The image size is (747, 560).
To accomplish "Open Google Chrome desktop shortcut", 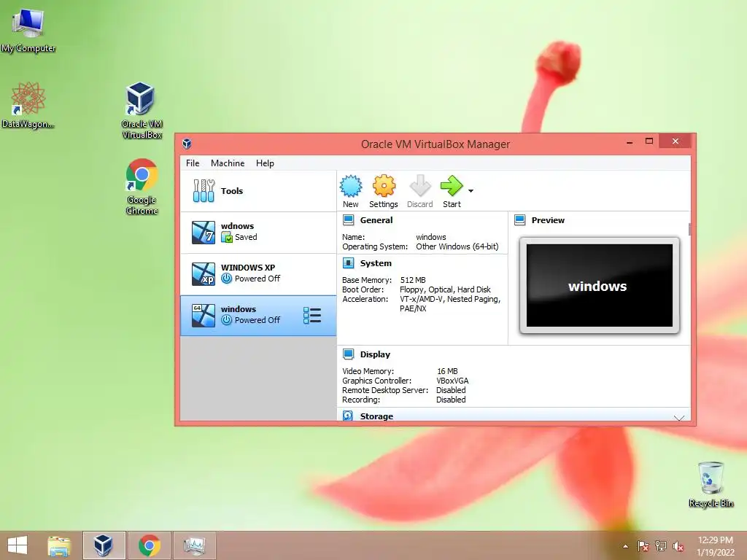I will 142,187.
